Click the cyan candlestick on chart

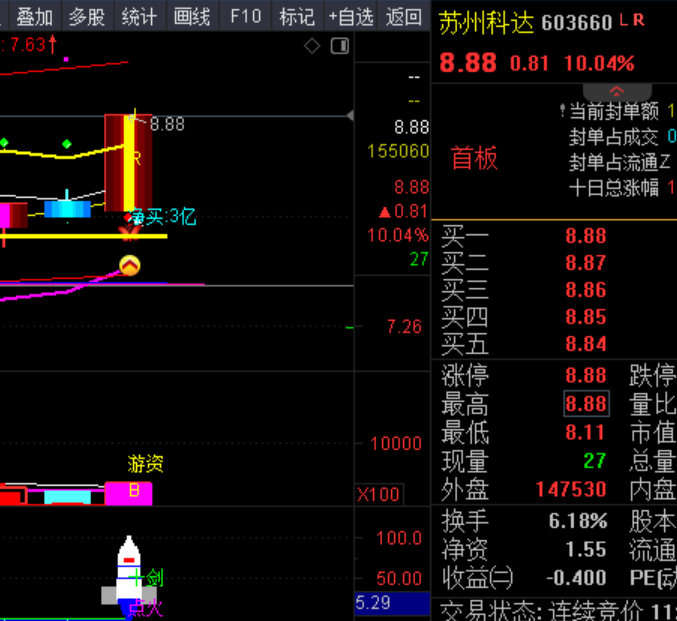click(67, 208)
